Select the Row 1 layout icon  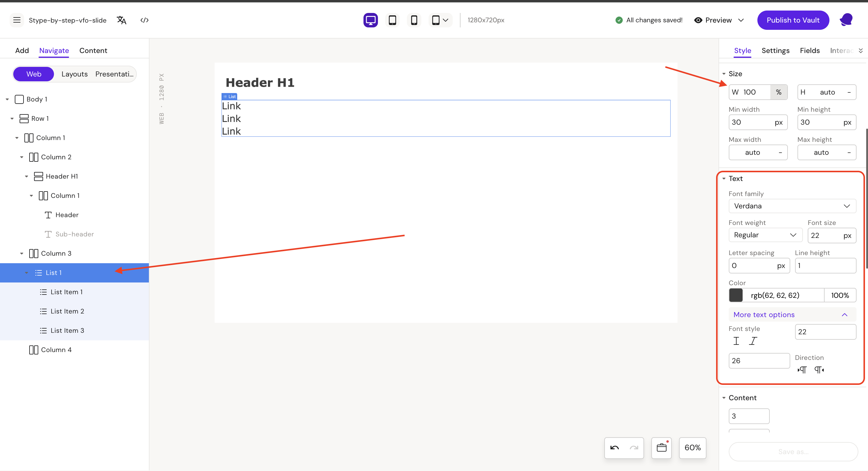point(24,119)
